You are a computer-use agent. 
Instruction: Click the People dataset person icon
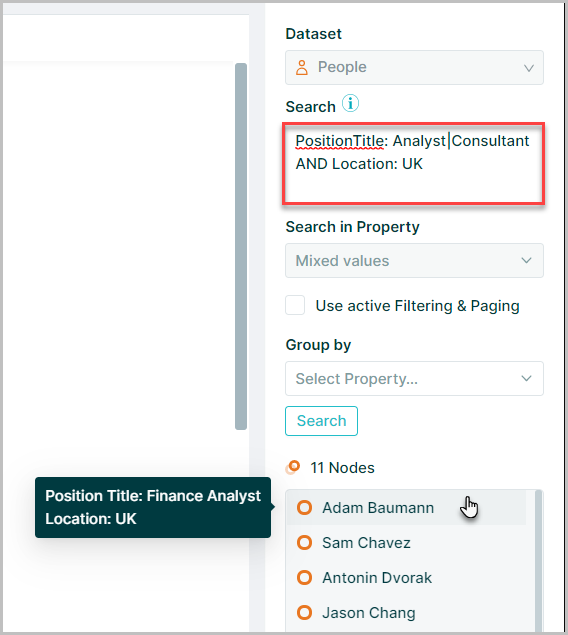302,68
